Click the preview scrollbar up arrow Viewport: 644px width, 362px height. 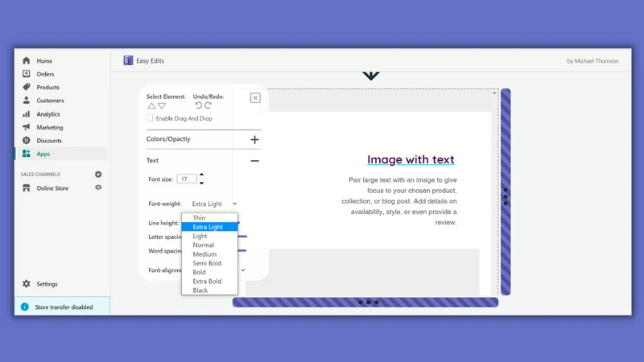tap(494, 93)
